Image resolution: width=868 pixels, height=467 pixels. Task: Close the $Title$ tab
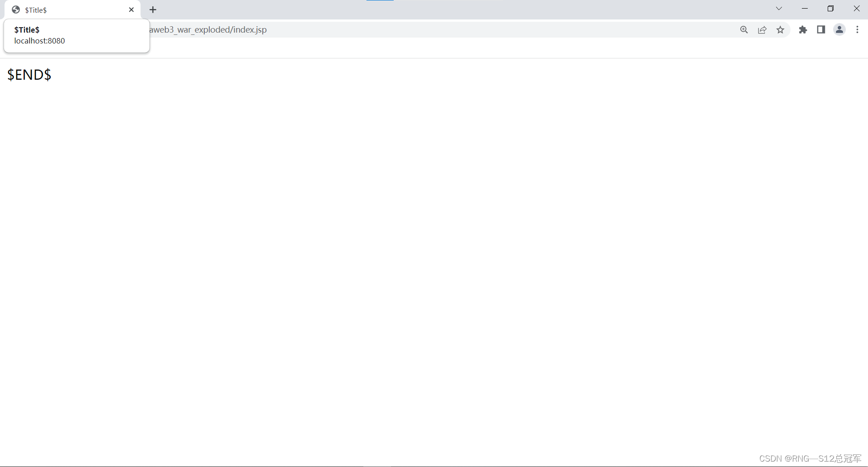coord(131,10)
